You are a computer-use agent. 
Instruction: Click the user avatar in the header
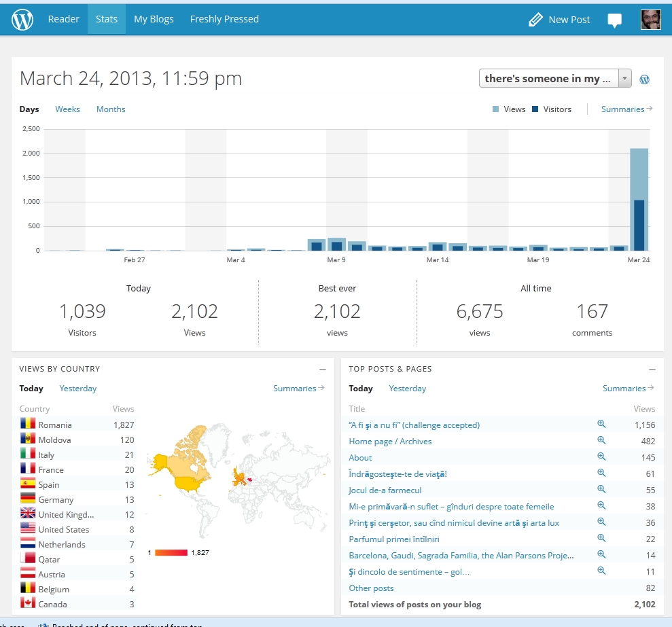(650, 20)
